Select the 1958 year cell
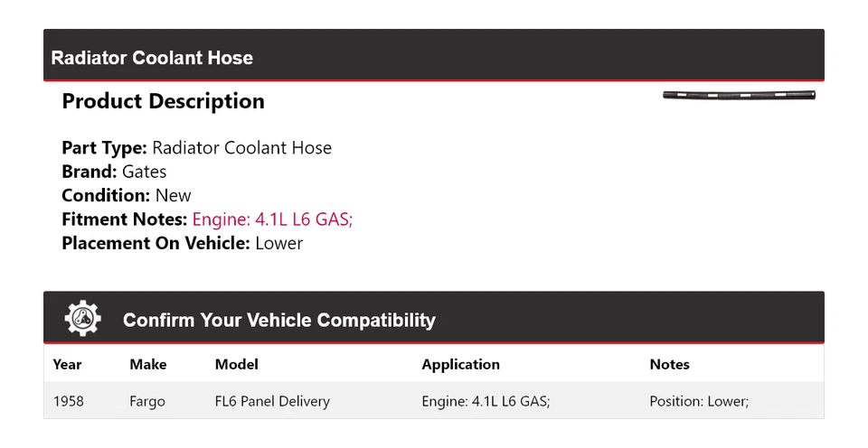The height and width of the screenshot is (448, 868). (x=68, y=401)
